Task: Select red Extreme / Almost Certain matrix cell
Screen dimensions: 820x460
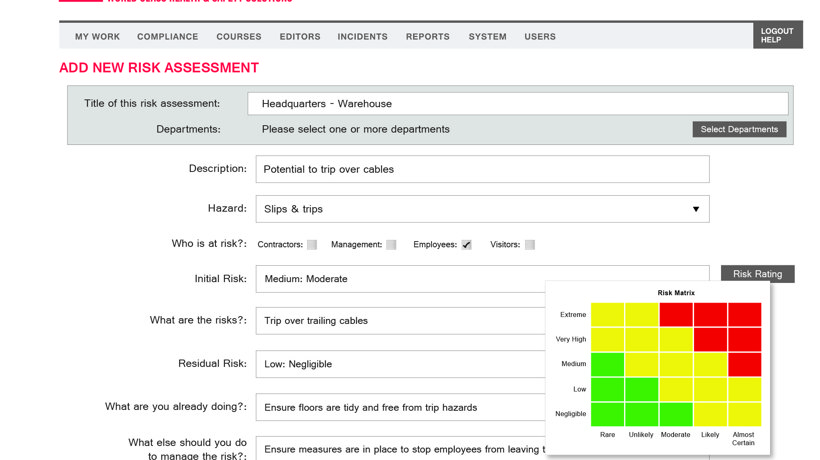Action: pos(745,315)
